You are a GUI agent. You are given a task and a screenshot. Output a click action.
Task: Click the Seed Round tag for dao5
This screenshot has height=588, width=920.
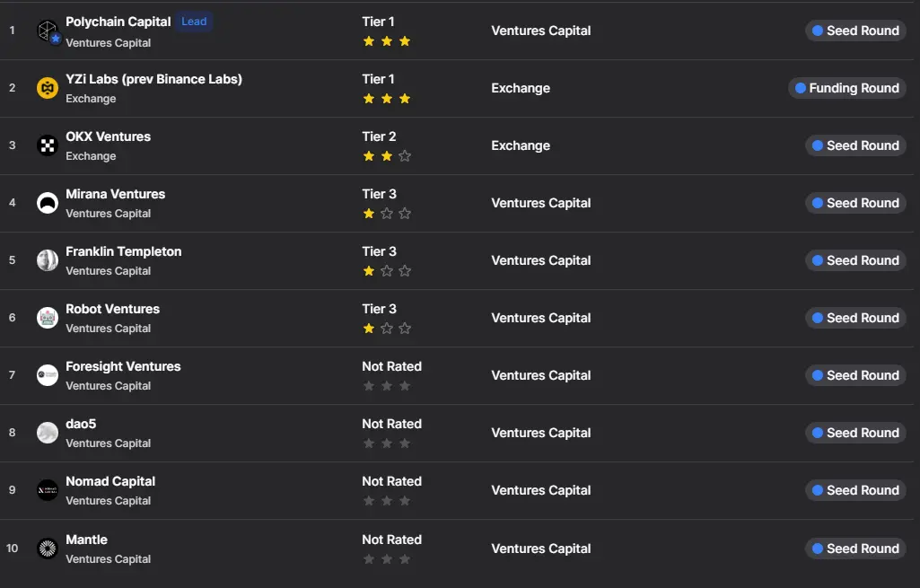tap(854, 433)
